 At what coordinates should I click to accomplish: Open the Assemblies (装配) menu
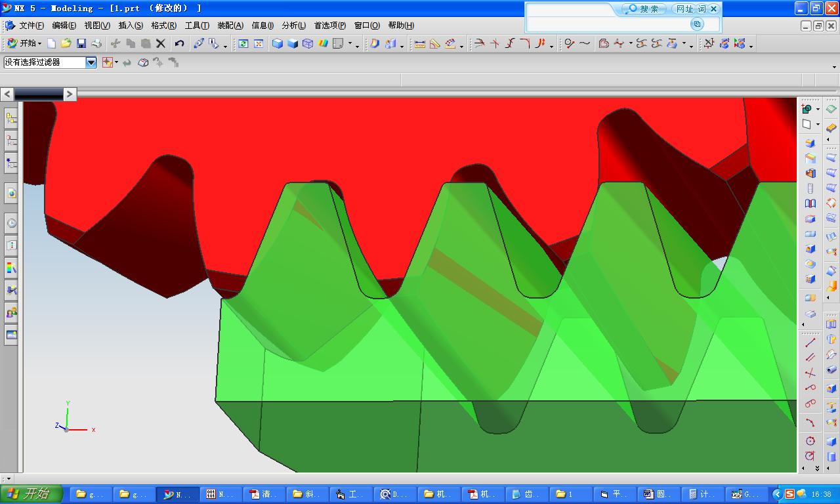(230, 26)
